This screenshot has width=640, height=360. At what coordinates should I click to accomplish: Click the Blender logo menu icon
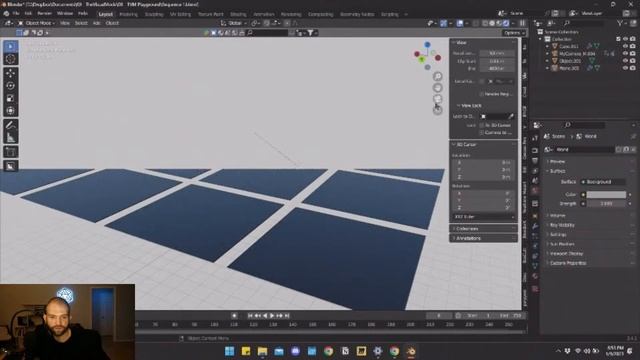coord(6,13)
